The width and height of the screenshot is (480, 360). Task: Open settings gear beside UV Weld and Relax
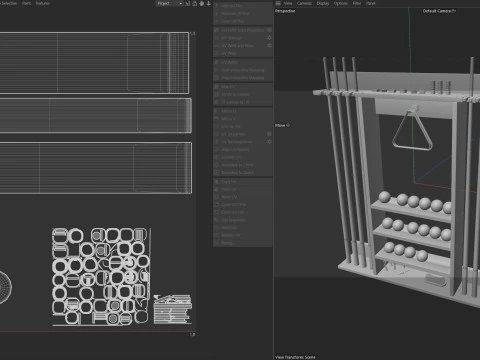click(269, 46)
